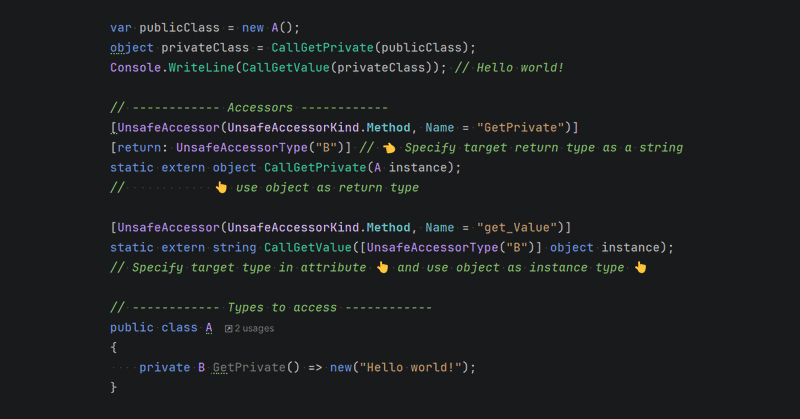Click "CallGetPrivate" in the static extern declaration
The width and height of the screenshot is (800, 419).
315,167
